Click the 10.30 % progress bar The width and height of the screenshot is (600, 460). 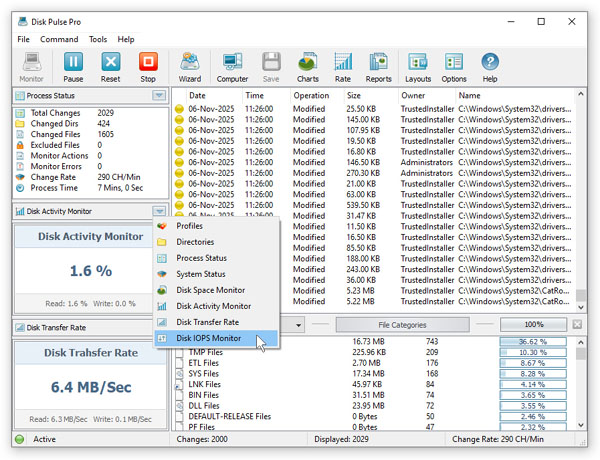pyautogui.click(x=533, y=352)
